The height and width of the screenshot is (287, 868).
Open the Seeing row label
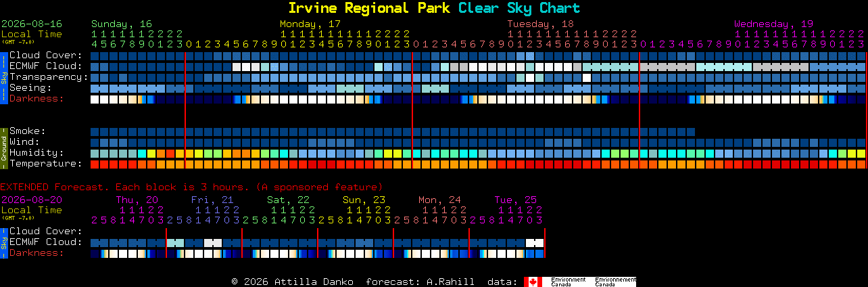point(30,88)
